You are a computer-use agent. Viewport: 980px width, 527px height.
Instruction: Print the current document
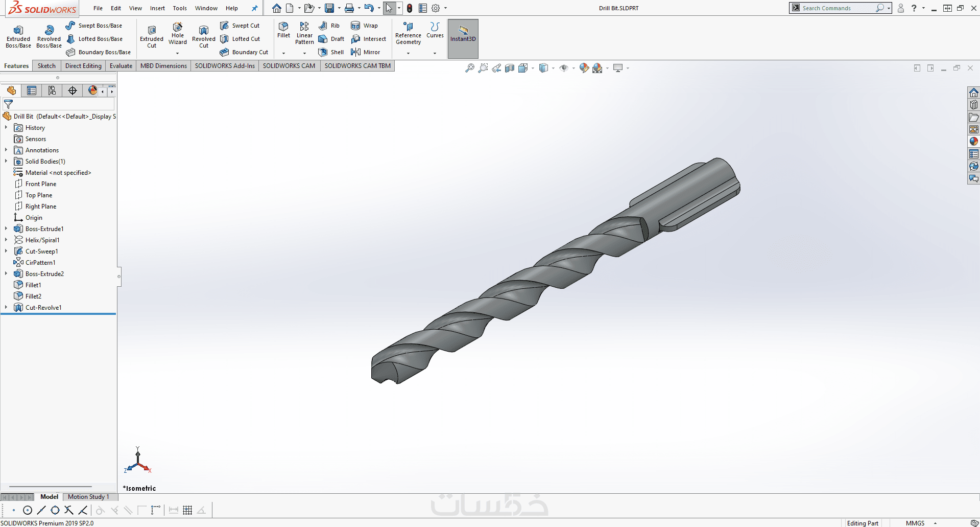(349, 8)
